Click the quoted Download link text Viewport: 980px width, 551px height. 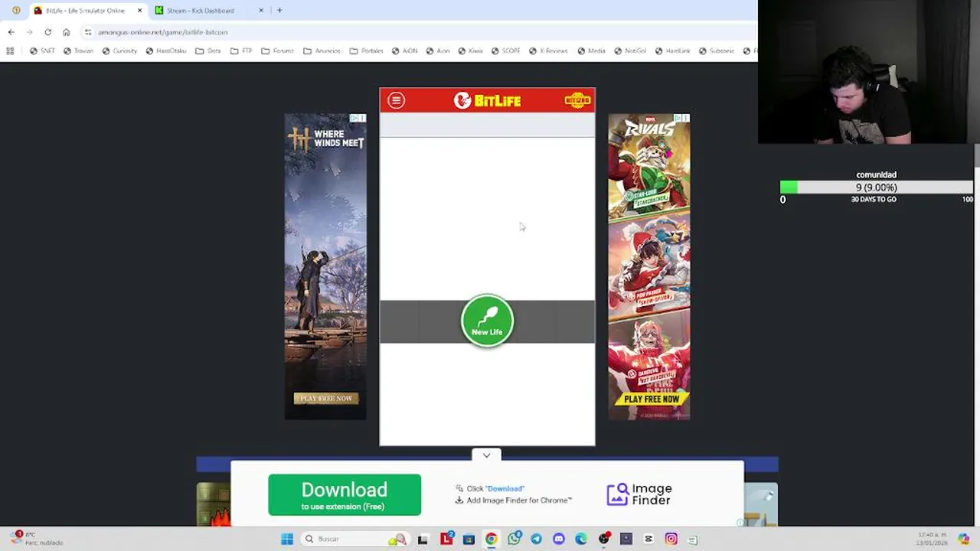[x=505, y=488]
